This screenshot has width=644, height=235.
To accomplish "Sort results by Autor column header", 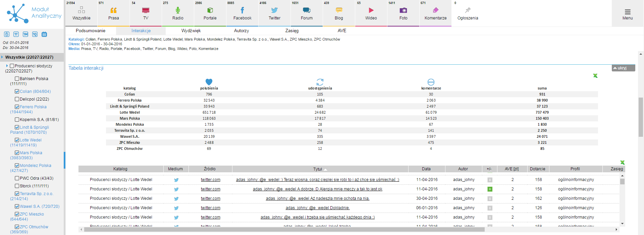I will (463, 169).
